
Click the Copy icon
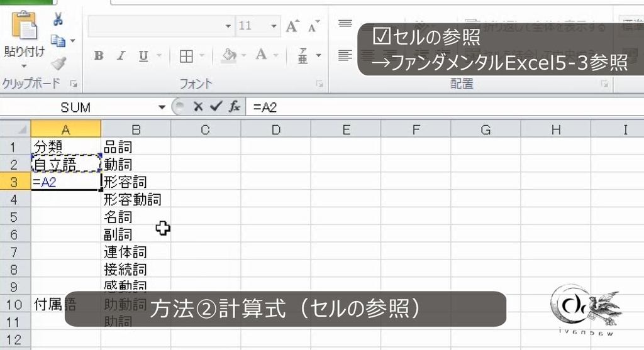(58, 41)
